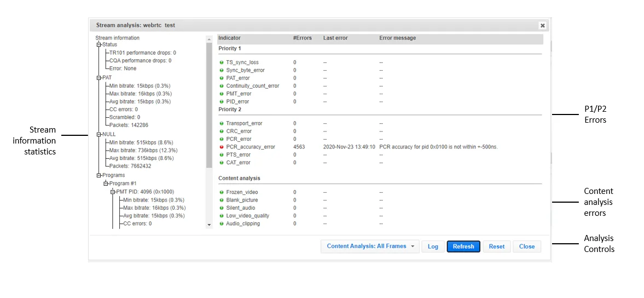This screenshot has height=298, width=644.
Task: Click the Indicator column header
Action: tap(230, 38)
